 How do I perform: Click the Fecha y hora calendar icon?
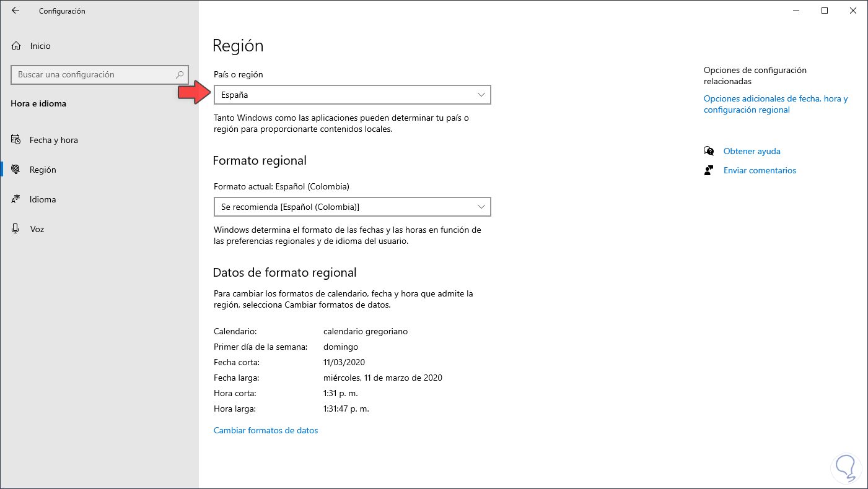pyautogui.click(x=16, y=140)
